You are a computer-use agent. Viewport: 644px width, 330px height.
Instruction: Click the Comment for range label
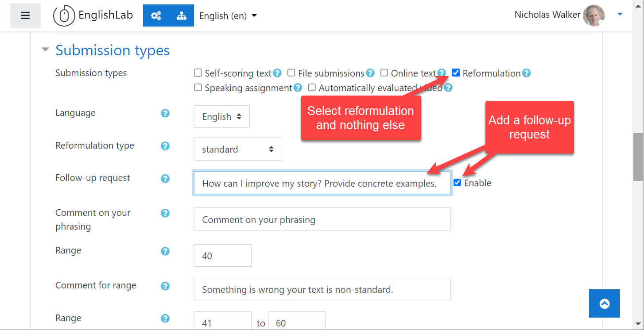click(x=96, y=285)
